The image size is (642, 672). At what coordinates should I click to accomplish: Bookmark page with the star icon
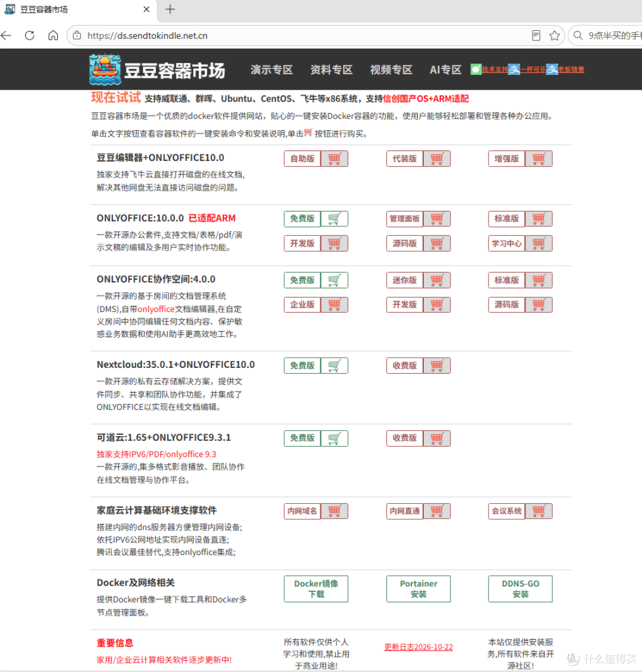(x=555, y=36)
